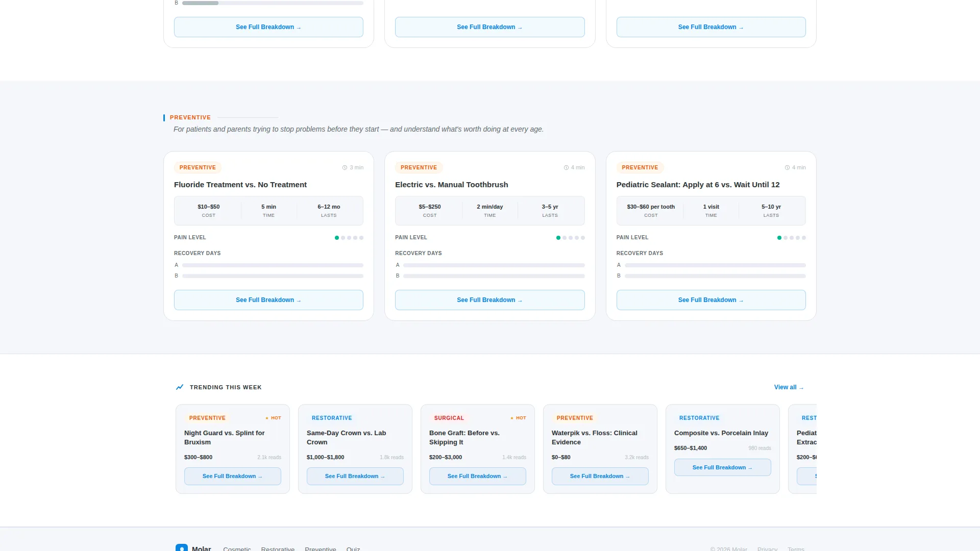Open Fluoride Treatment full breakdown
The image size is (980, 551).
(x=268, y=300)
